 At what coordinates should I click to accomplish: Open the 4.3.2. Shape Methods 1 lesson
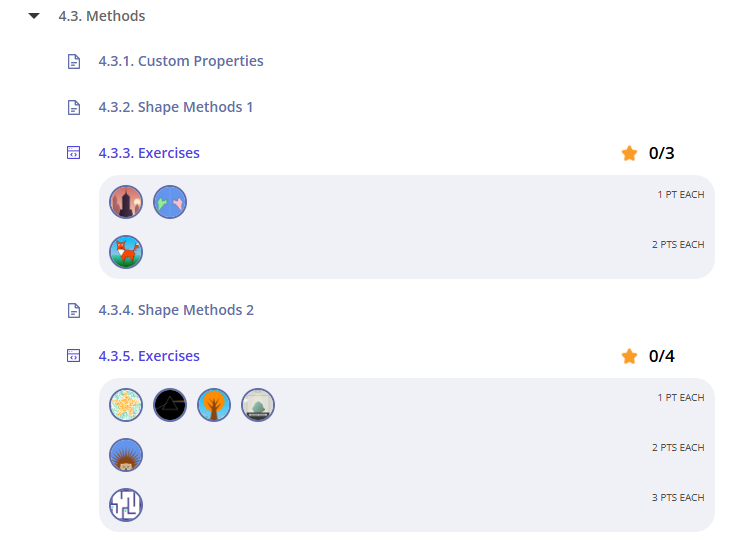pos(176,107)
